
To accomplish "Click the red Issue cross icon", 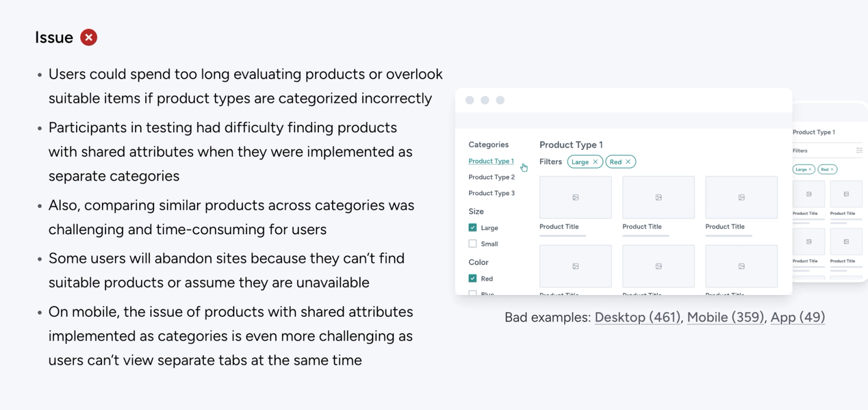I will 89,37.
